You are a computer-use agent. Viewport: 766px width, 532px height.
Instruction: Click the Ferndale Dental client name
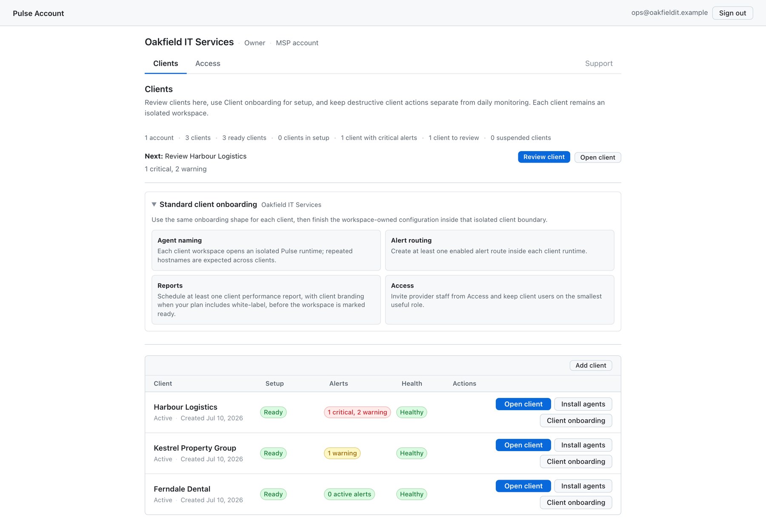click(x=182, y=489)
